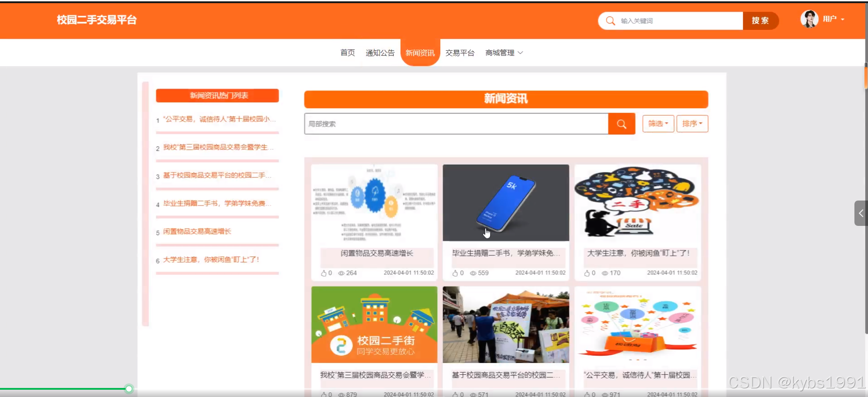Image resolution: width=868 pixels, height=397 pixels.
Task: Select the 新闻资讯 tab
Action: click(x=420, y=53)
